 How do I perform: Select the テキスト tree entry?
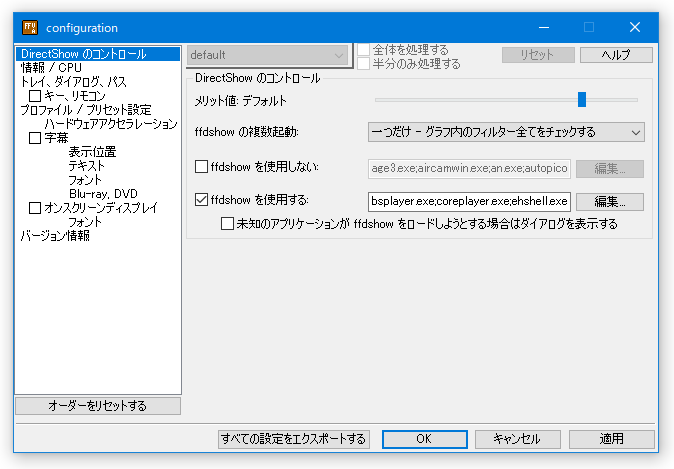[86, 166]
